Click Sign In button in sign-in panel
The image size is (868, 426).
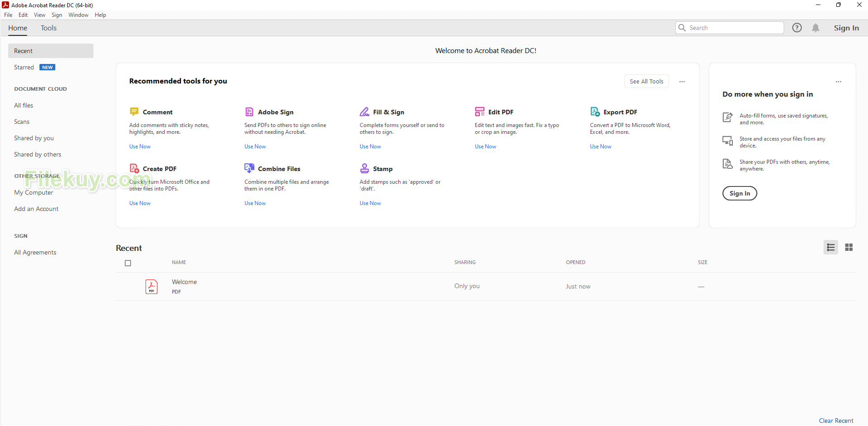pyautogui.click(x=740, y=193)
